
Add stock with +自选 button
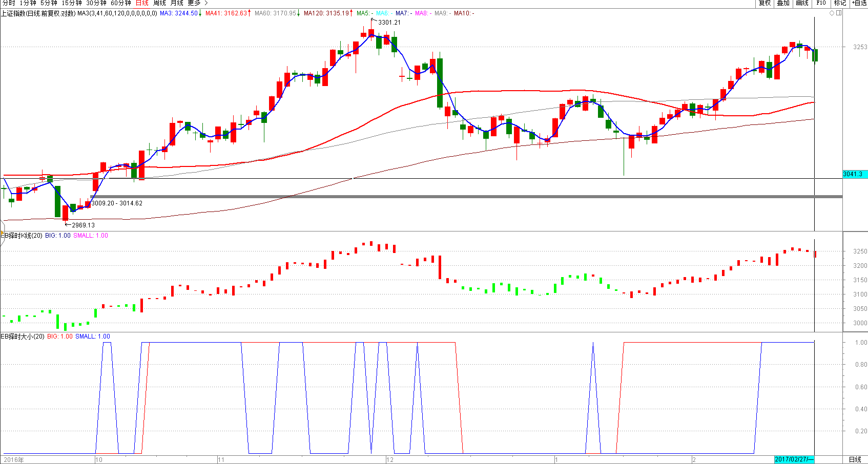click(859, 3)
